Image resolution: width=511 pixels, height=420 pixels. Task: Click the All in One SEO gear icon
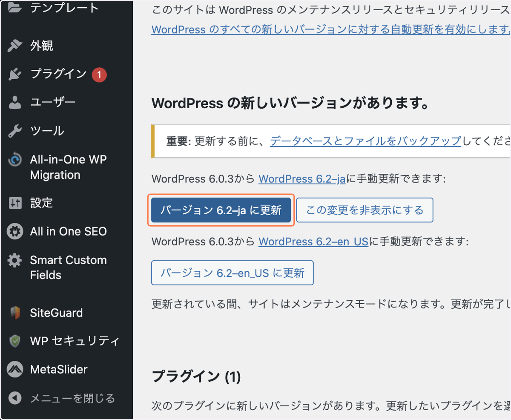[x=14, y=231]
